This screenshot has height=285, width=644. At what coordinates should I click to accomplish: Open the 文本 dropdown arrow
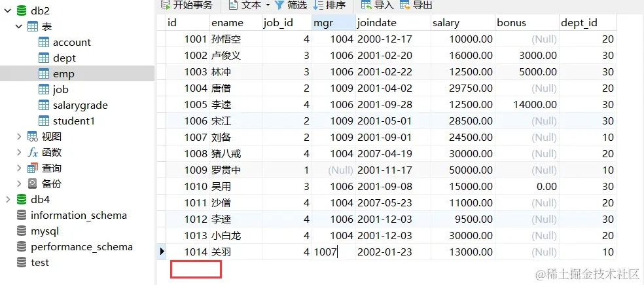(268, 5)
